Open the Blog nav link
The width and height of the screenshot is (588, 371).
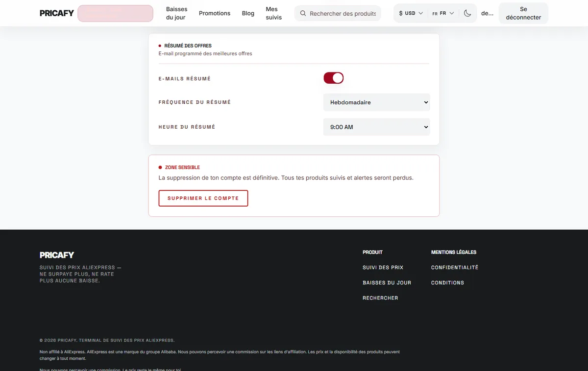[248, 13]
